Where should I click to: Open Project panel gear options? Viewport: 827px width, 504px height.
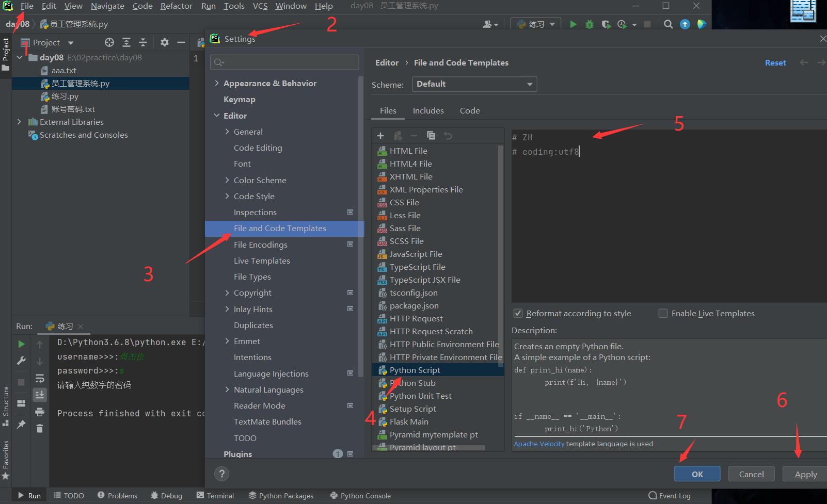(x=165, y=42)
